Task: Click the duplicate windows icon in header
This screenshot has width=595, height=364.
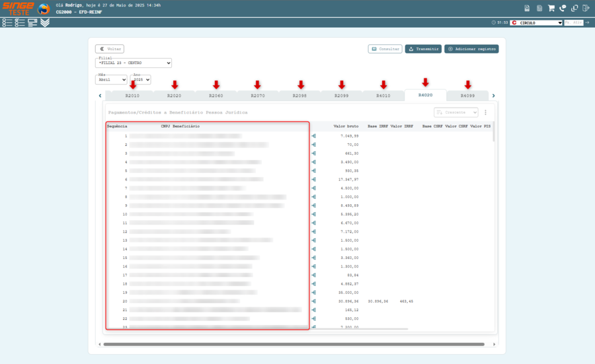Action: (574, 9)
